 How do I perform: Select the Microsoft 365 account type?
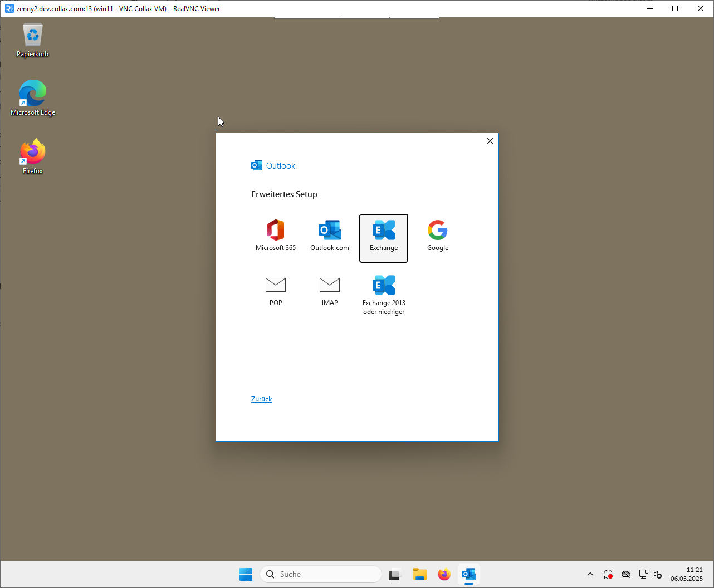pos(276,234)
